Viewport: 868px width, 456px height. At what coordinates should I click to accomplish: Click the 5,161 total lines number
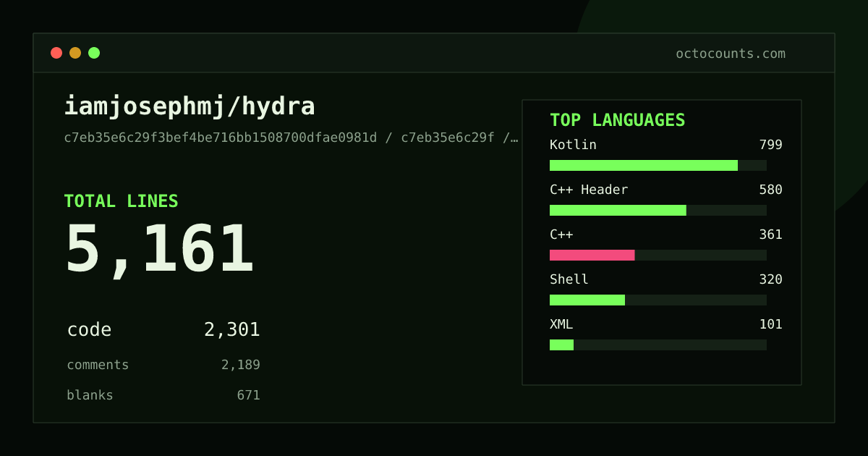pyautogui.click(x=159, y=249)
